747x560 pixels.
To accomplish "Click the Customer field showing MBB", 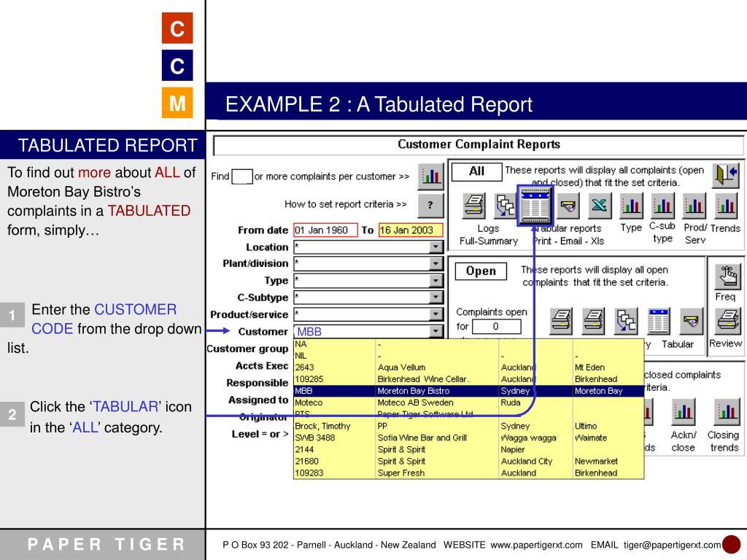I will [x=361, y=332].
